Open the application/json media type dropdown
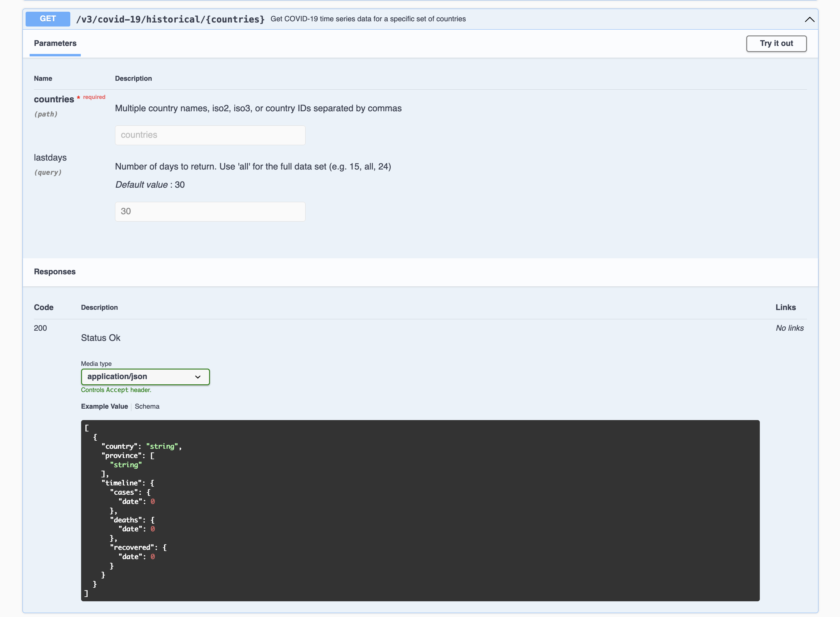Screen dimensions: 840x617 pyautogui.click(x=145, y=377)
